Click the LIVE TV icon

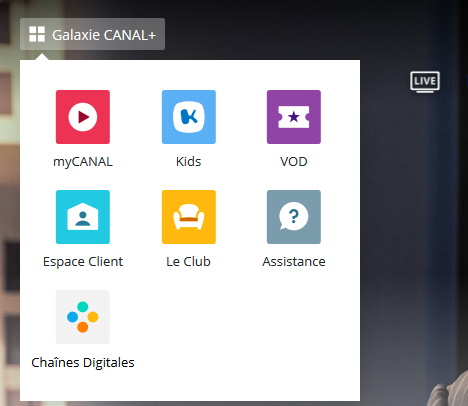tap(425, 82)
